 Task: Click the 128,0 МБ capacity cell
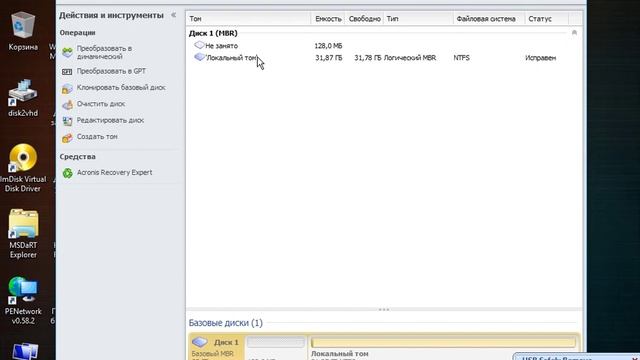pyautogui.click(x=328, y=46)
